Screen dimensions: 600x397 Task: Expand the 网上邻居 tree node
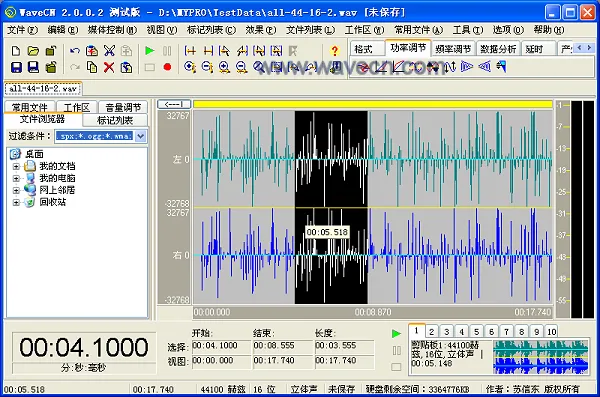pos(16,190)
